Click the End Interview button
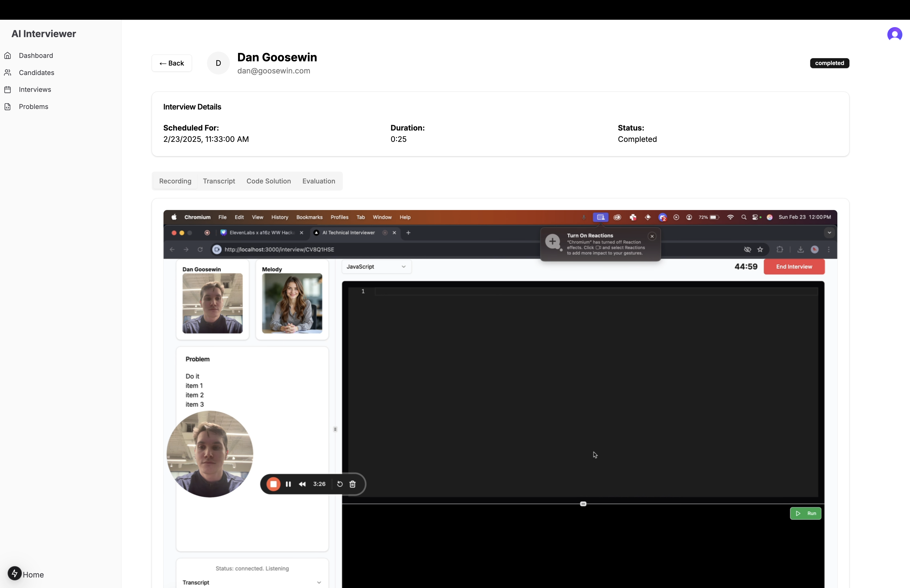910x588 pixels. pyautogui.click(x=794, y=267)
